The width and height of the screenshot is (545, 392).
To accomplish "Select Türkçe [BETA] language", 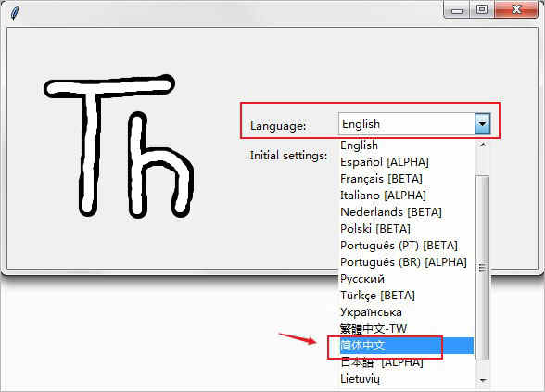I will (407, 296).
